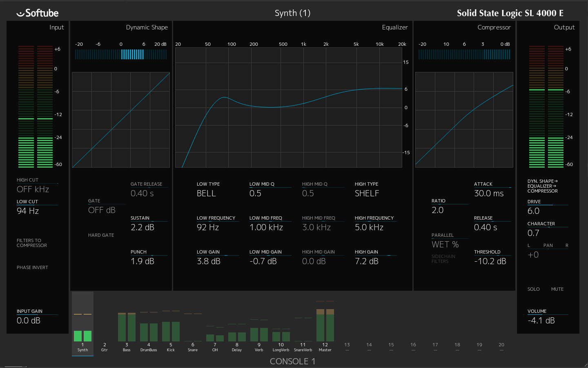
Task: Click the Compressor gain reduction meter
Action: click(464, 54)
